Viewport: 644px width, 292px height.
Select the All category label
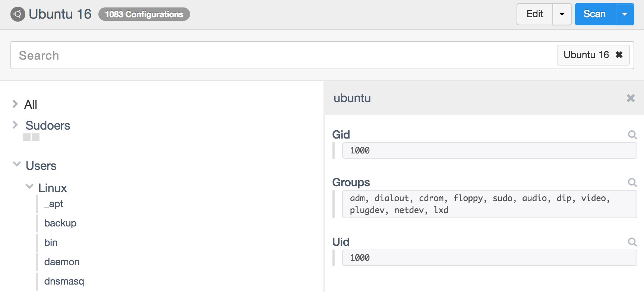(x=31, y=105)
